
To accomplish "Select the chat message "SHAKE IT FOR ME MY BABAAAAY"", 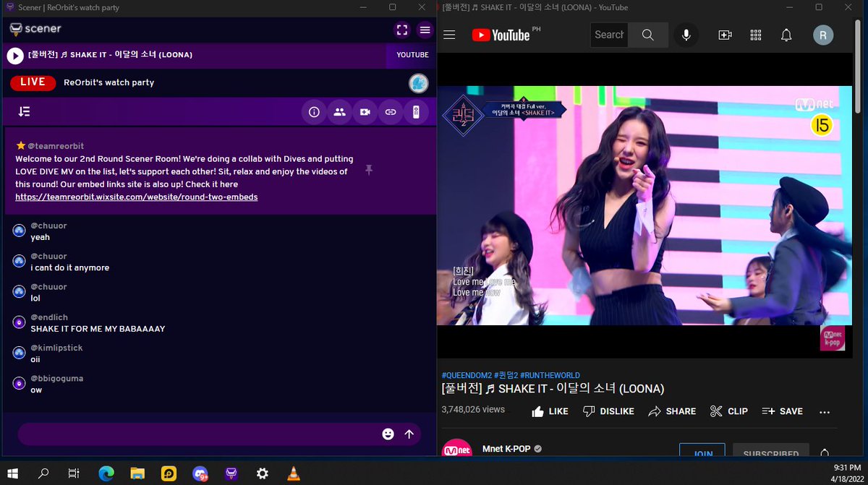I will (x=98, y=329).
